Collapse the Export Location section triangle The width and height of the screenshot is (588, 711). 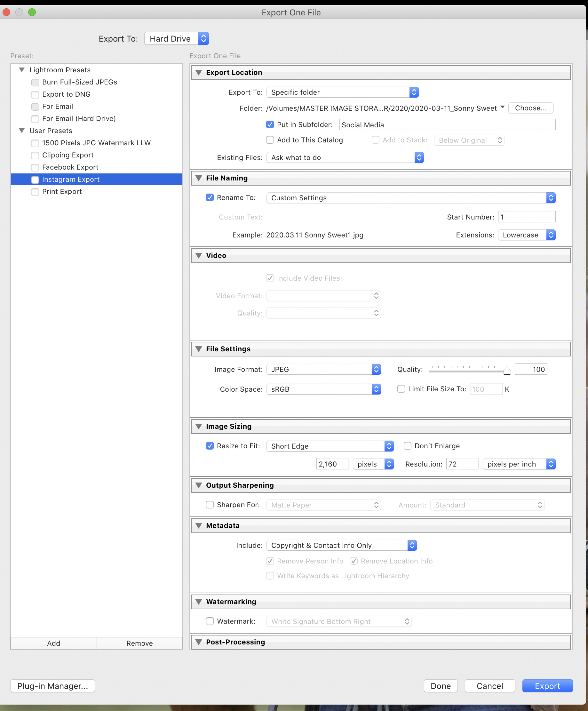[199, 72]
